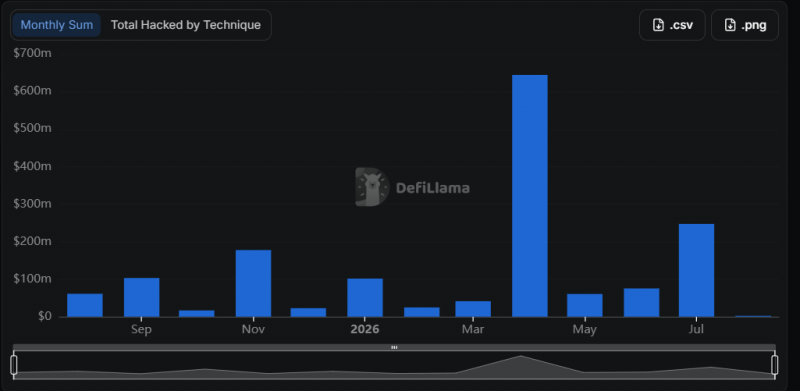Switch to Monthly Sum view
Image resolution: width=800 pixels, height=391 pixels.
point(57,25)
